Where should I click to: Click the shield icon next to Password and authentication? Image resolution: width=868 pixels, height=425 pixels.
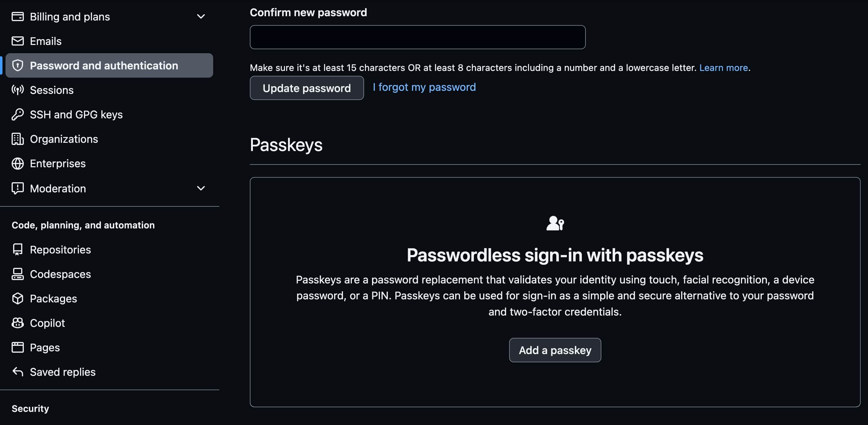[17, 65]
